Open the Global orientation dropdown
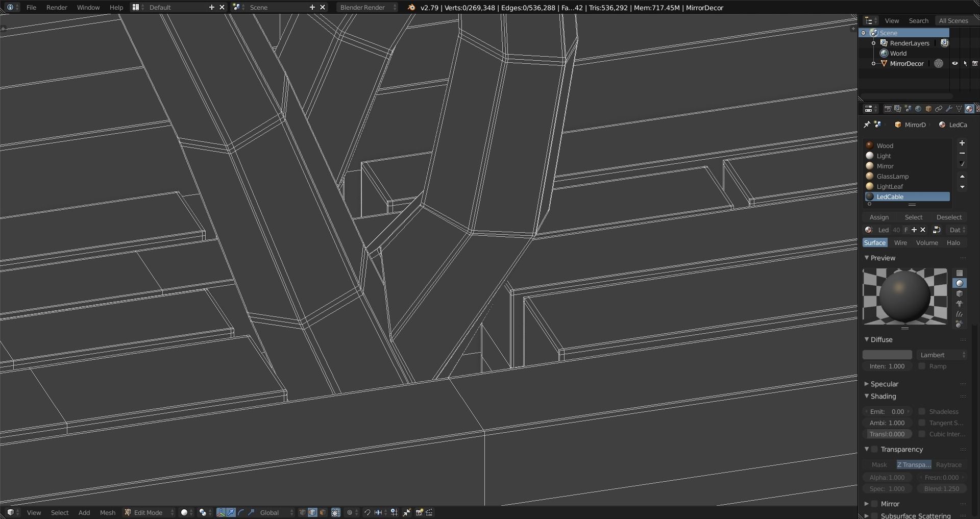This screenshot has width=980, height=519. 277,512
